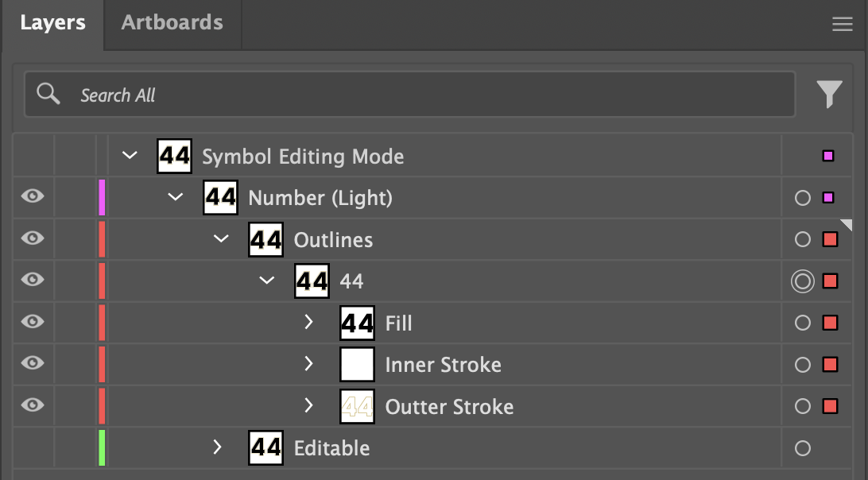This screenshot has height=480, width=868.
Task: Select the Symbol Editing Mode row
Action: [x=302, y=157]
